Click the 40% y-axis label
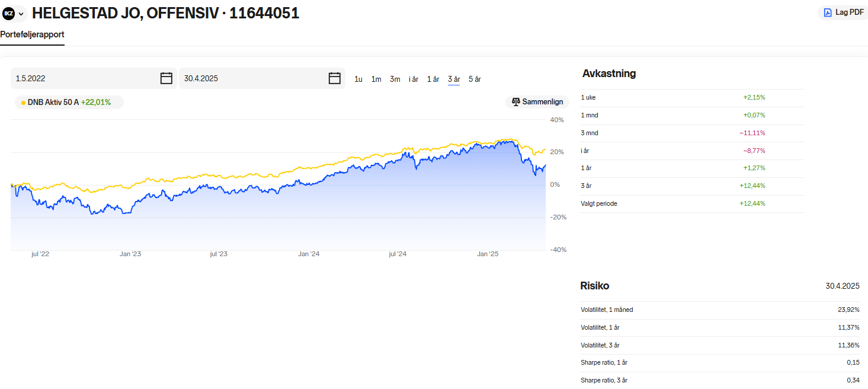868x389 pixels. click(558, 119)
